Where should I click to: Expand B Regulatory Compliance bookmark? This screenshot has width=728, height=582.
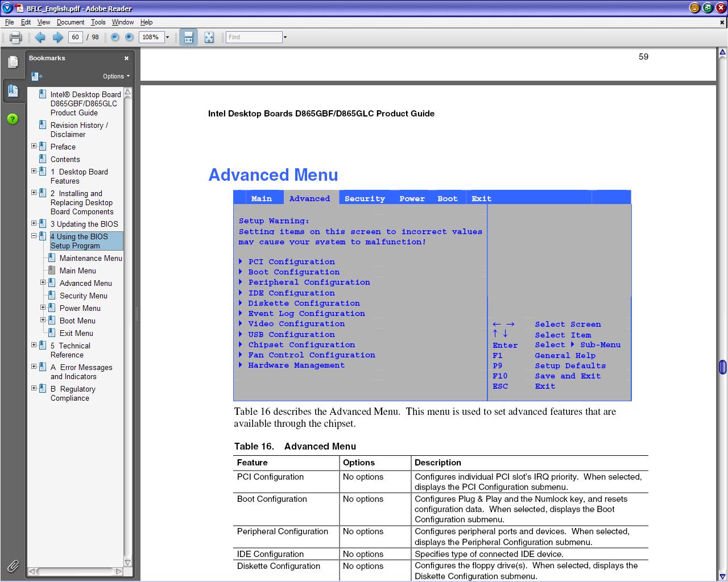pos(34,388)
